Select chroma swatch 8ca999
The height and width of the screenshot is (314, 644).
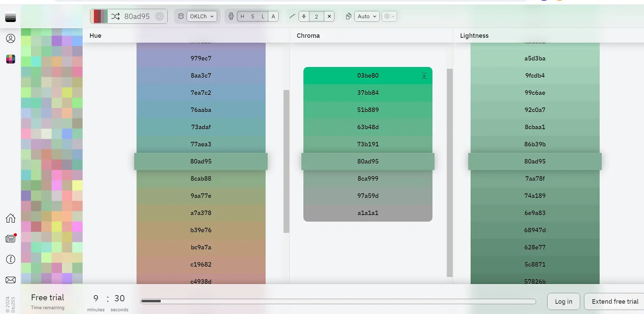coord(368,179)
